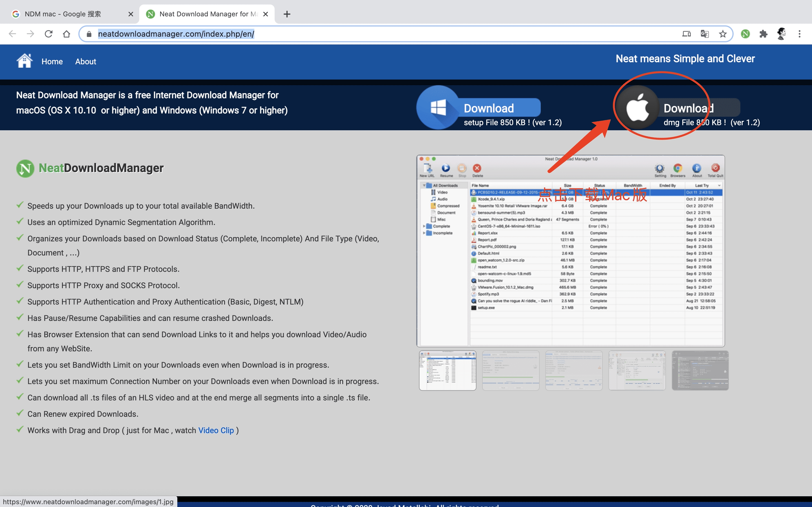Click 'Can Renew expired Downloads.' text
Screen dimensions: 812x507
83,414
